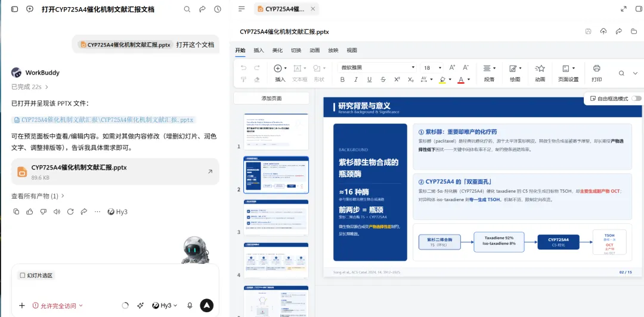Apply superscript formatting

(x=397, y=79)
